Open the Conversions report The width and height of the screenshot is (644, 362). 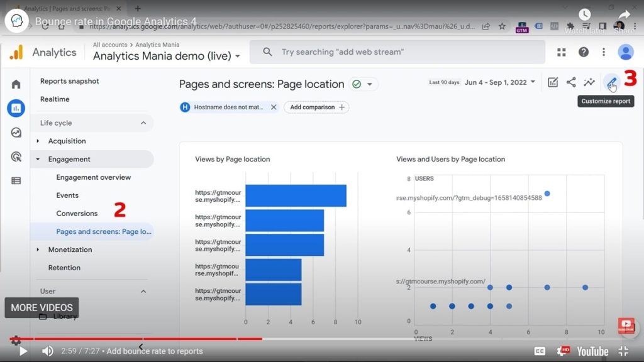77,214
